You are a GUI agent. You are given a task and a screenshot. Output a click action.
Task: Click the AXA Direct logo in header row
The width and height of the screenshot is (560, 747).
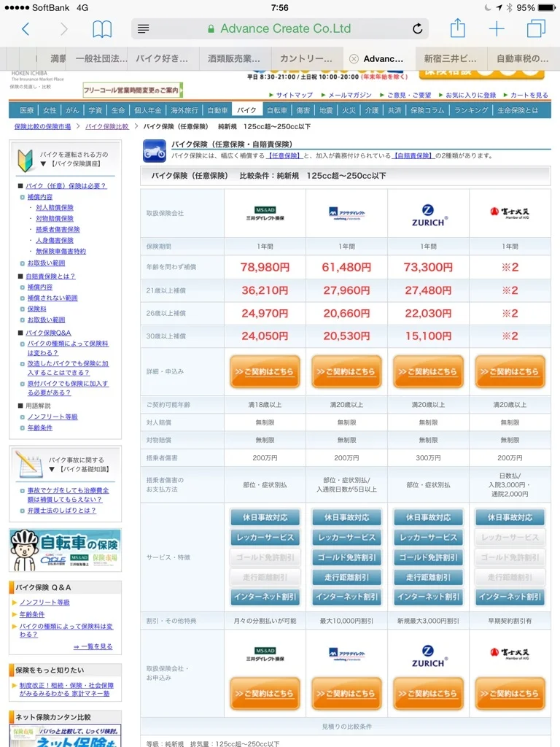pos(346,213)
